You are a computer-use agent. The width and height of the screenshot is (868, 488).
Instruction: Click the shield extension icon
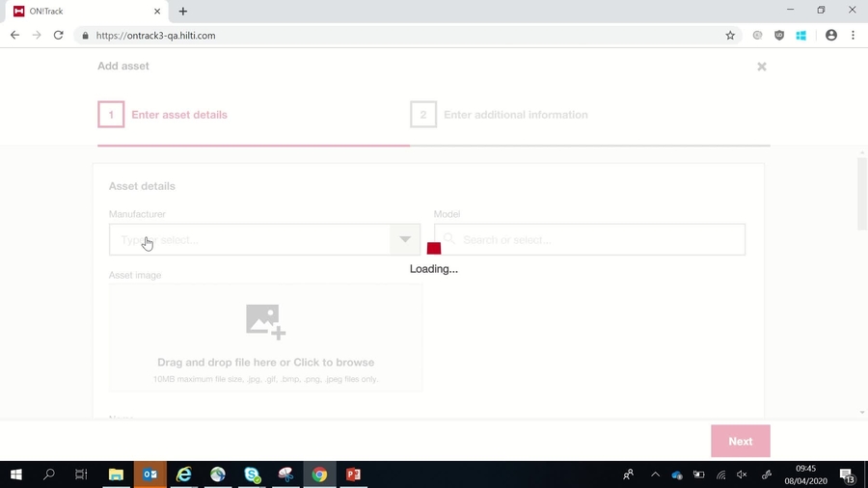779,36
